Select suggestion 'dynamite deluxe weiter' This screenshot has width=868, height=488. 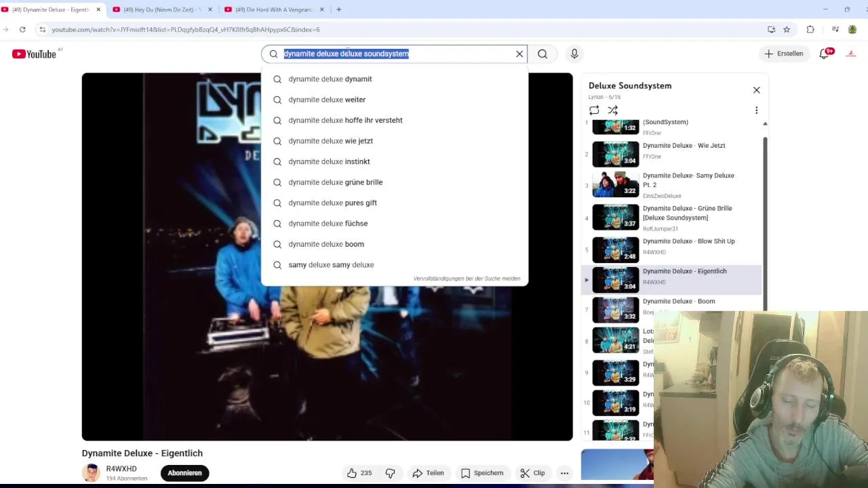coord(395,100)
